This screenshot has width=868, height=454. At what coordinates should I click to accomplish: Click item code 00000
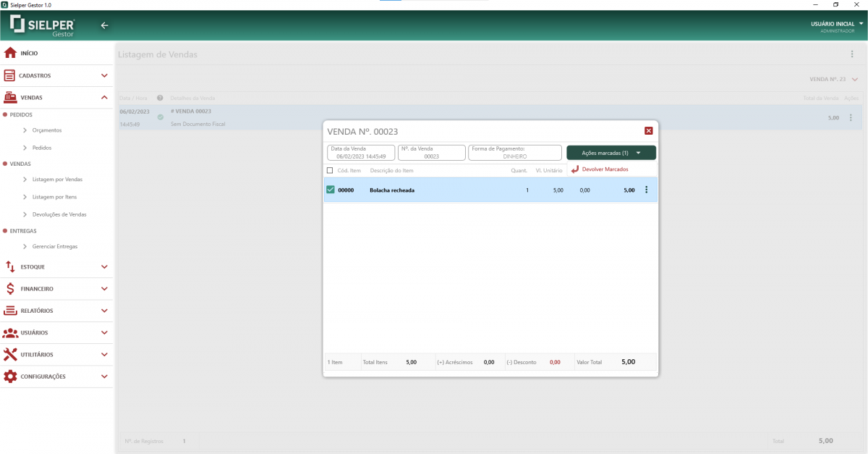(x=346, y=190)
